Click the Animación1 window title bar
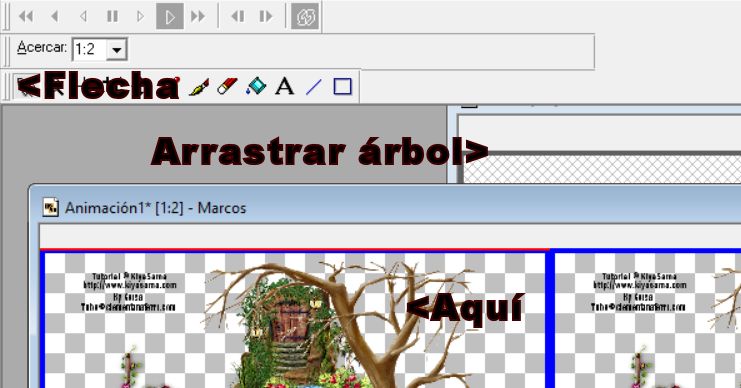This screenshot has width=741, height=388. click(x=385, y=207)
